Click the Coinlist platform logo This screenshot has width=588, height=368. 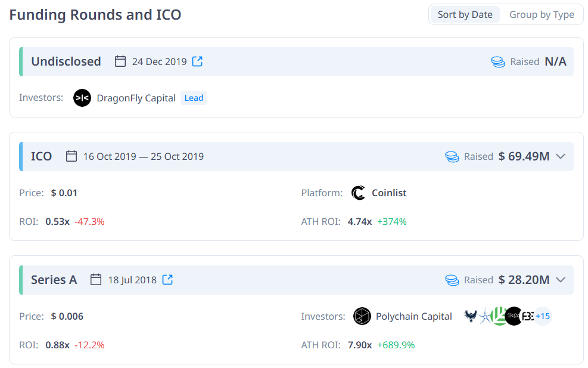coord(358,193)
